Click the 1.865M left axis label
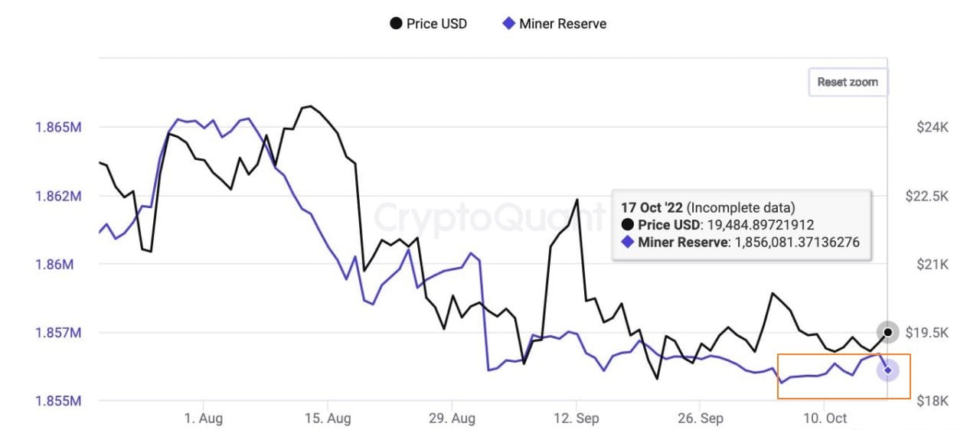The width and height of the screenshot is (980, 430). pos(58,127)
